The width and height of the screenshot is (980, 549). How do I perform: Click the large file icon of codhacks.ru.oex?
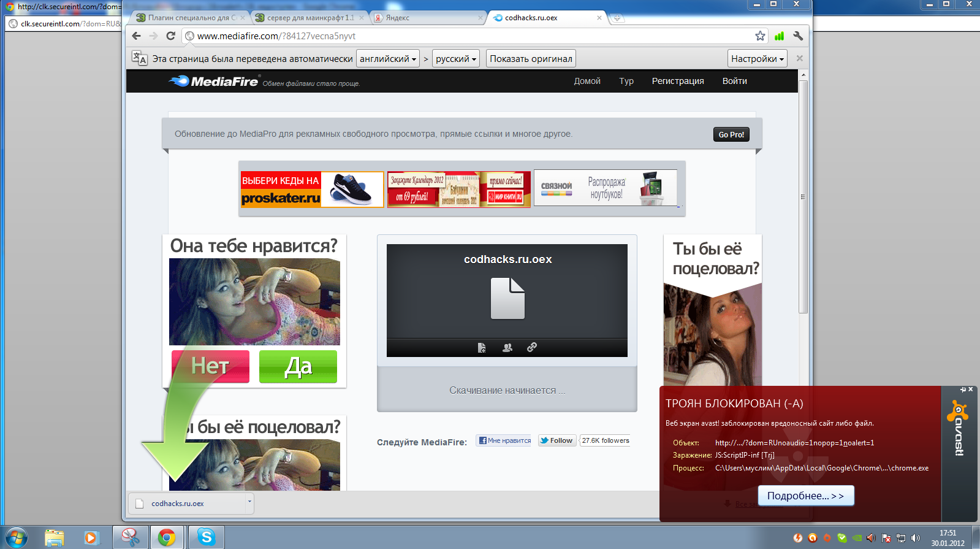507,299
